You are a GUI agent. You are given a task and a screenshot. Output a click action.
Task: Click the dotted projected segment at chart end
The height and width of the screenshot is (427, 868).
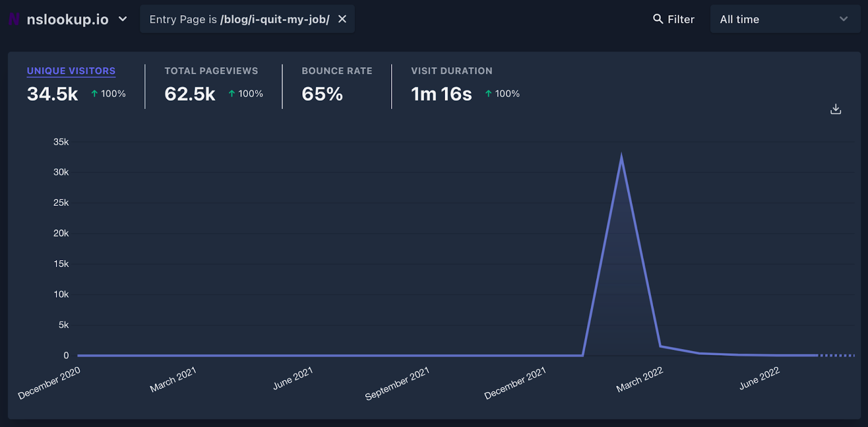(x=837, y=355)
